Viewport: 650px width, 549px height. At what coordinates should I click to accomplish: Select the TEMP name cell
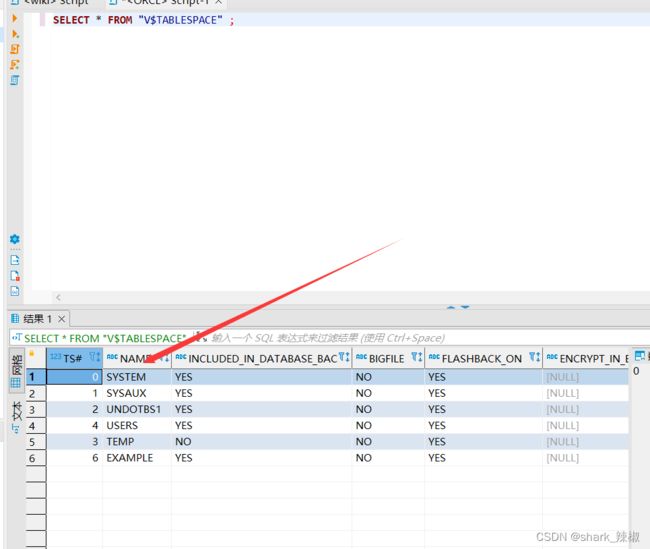pos(137,442)
